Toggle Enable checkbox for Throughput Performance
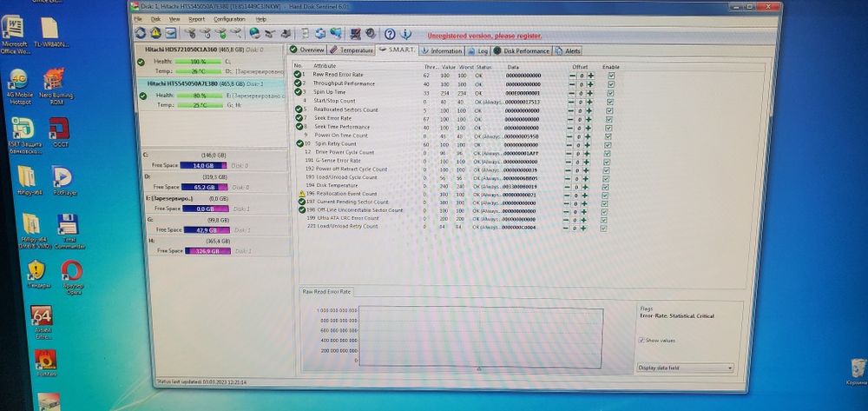 pos(610,83)
